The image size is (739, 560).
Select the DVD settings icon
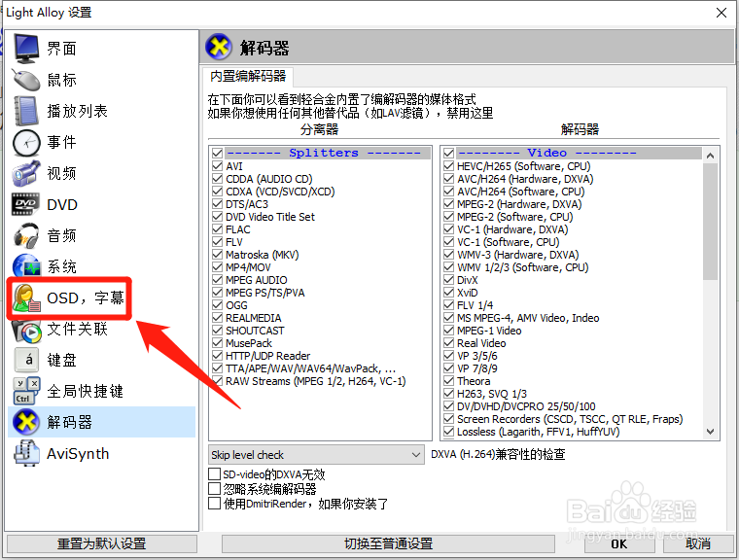click(26, 204)
